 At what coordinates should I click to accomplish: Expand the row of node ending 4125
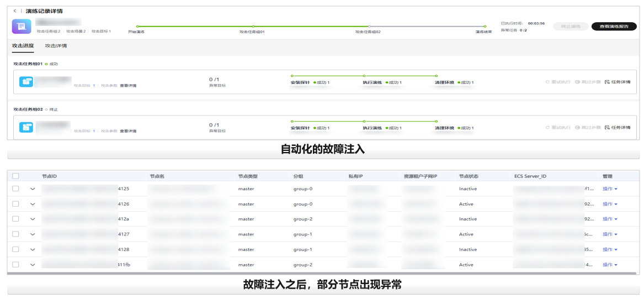click(33, 189)
